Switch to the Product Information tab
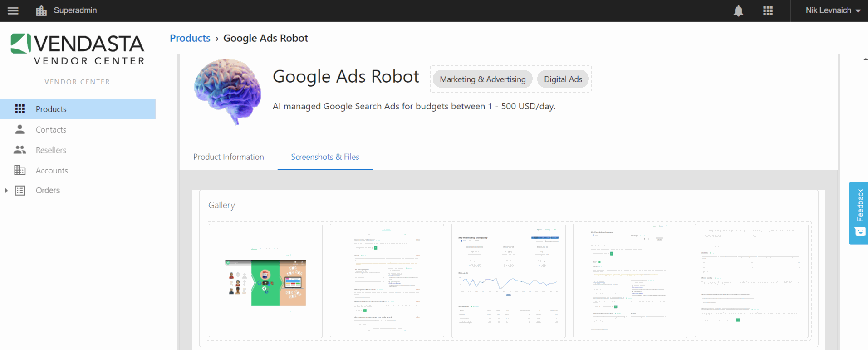The height and width of the screenshot is (350, 868). (229, 157)
